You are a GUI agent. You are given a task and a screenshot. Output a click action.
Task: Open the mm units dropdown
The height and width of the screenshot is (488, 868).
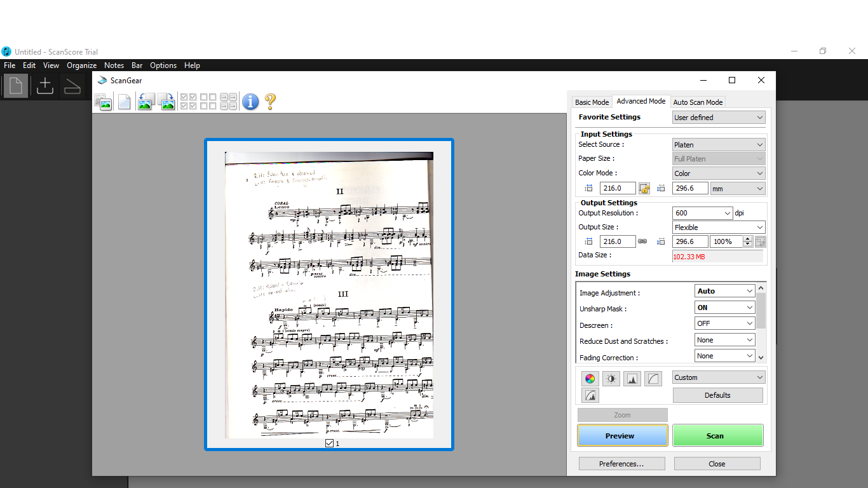(x=738, y=189)
